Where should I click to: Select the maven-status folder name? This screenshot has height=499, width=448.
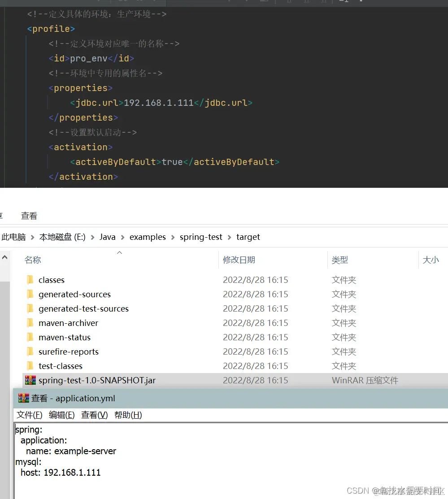pos(64,337)
